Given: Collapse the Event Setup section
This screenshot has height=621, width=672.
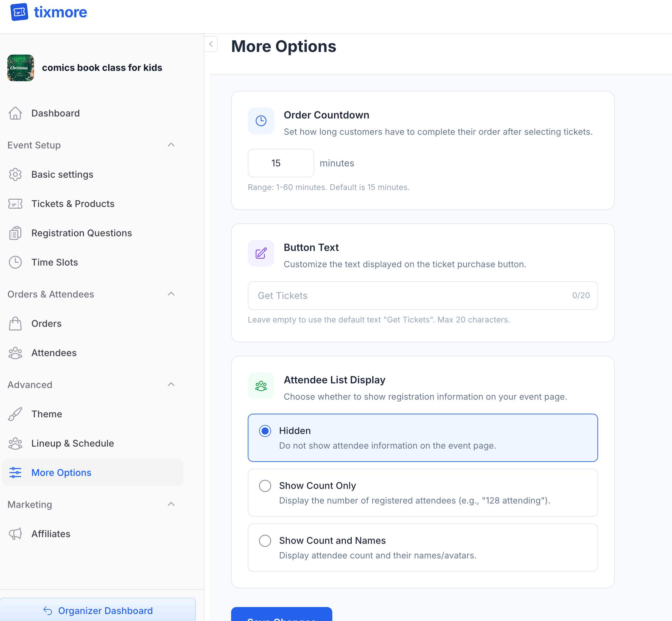Looking at the screenshot, I should pos(171,145).
